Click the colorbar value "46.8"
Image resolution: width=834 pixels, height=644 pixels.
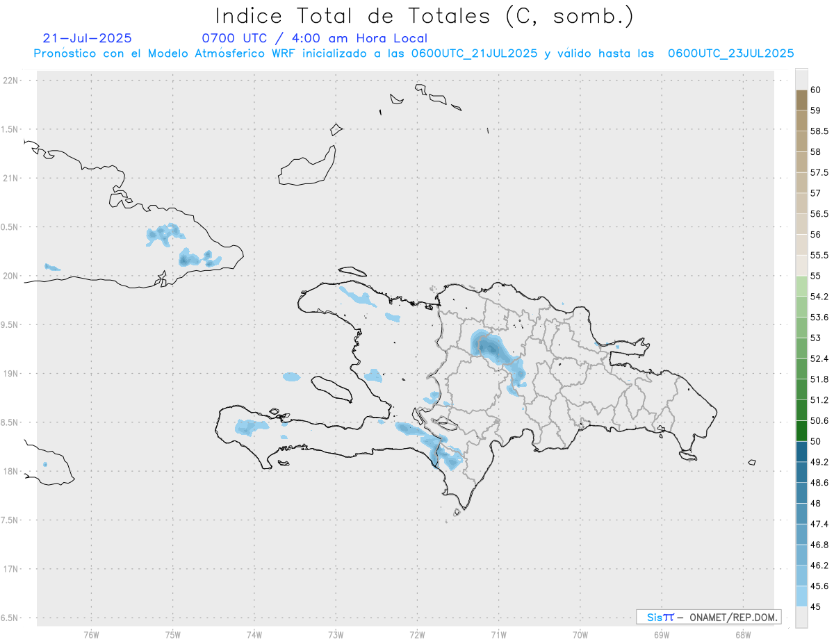click(x=819, y=545)
